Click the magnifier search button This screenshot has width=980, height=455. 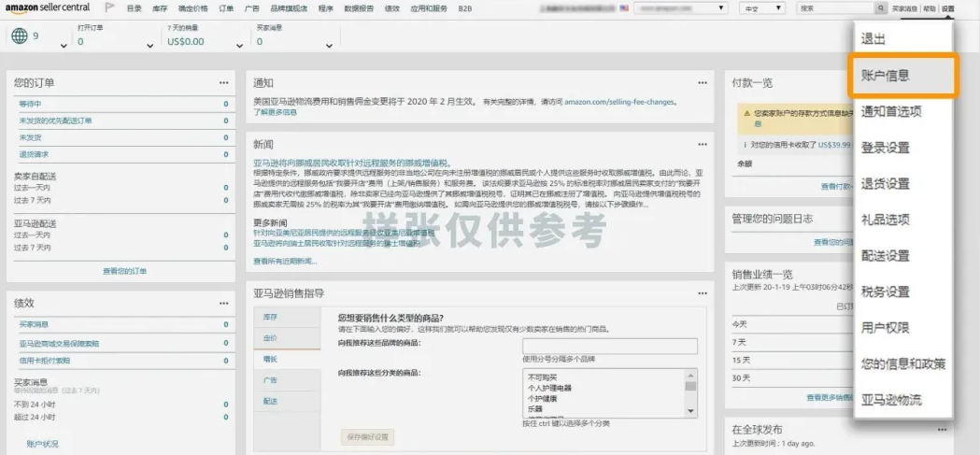click(x=881, y=8)
